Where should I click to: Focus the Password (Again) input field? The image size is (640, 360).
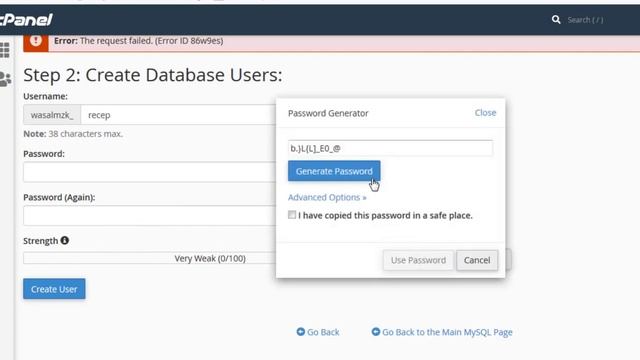[150, 216]
